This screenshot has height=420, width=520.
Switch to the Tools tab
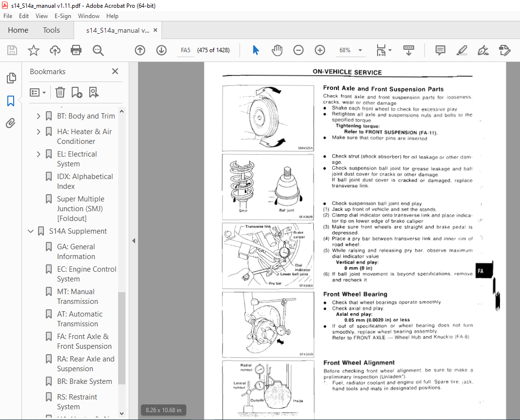click(51, 30)
